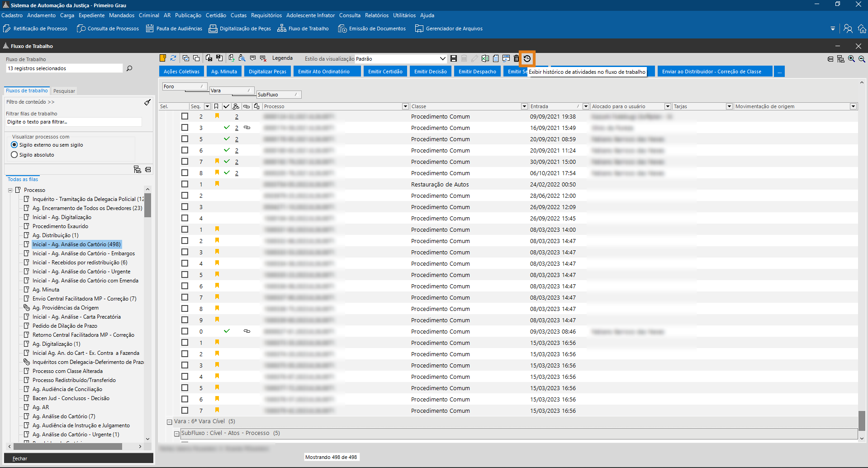Click the Filtrar filas de trabalho text field
Viewport: 868px width, 468px height.
[74, 122]
